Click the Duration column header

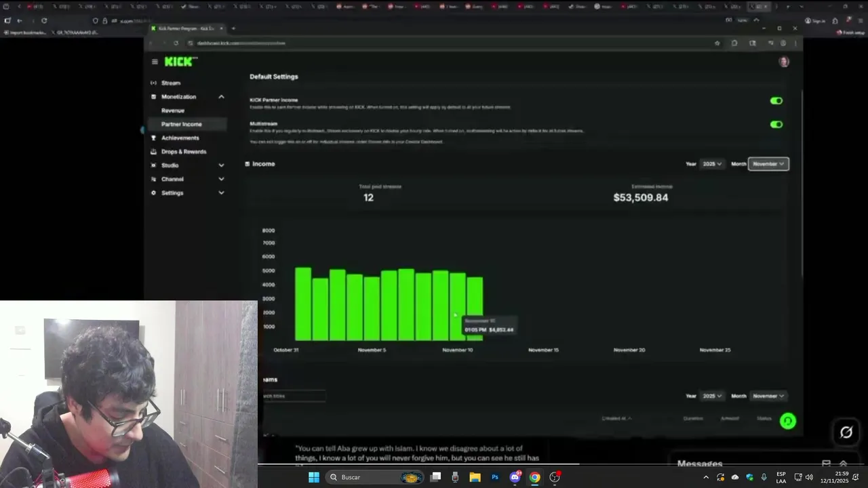(693, 418)
